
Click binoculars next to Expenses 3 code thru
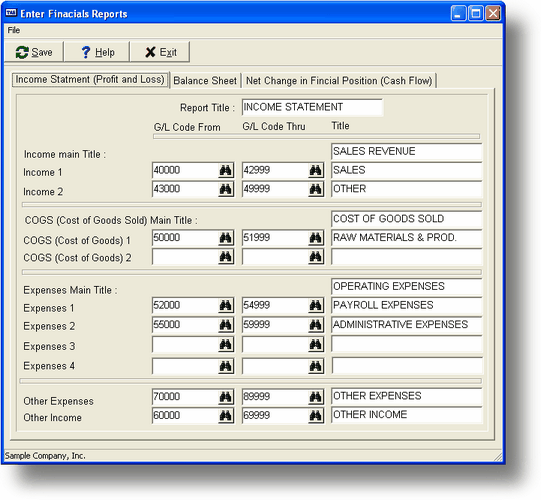tap(315, 344)
